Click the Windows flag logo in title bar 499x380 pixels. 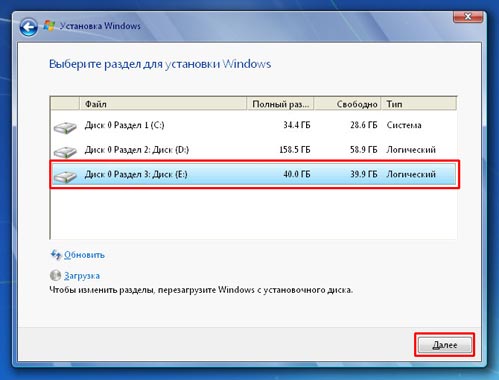(49, 26)
